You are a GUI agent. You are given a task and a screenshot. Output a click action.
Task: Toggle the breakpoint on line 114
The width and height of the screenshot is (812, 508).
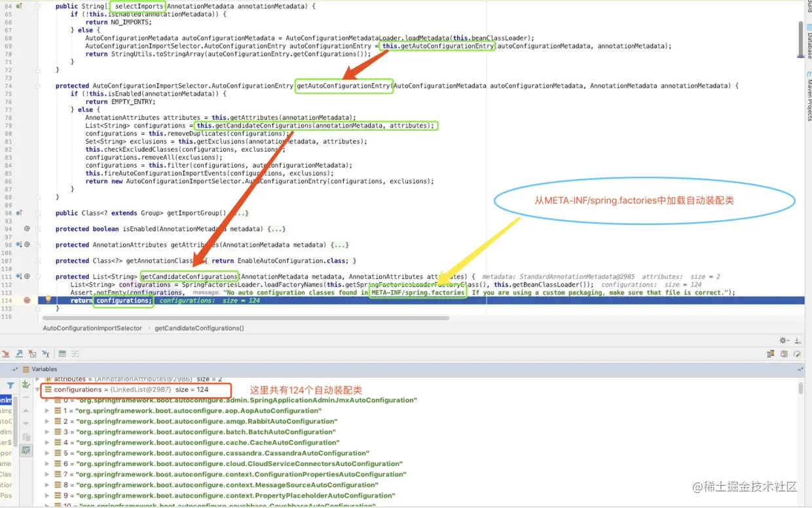(27, 300)
